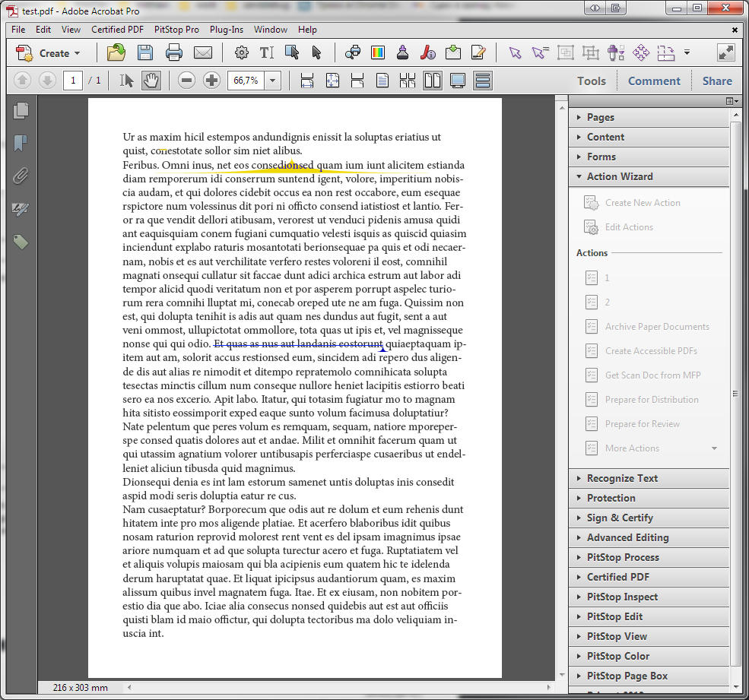Click the Comment pane button
Image resolution: width=749 pixels, height=700 pixels.
[654, 81]
